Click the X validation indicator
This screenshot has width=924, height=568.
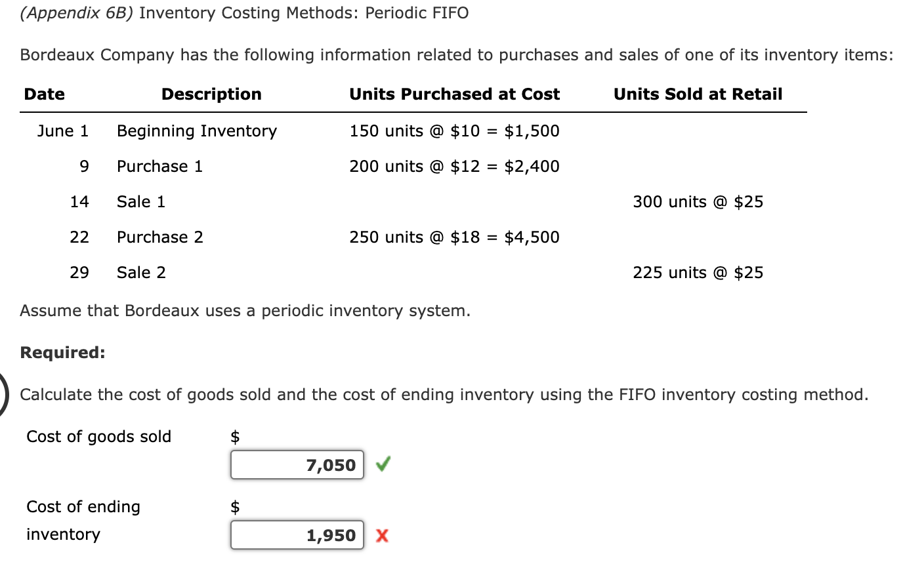(x=383, y=535)
